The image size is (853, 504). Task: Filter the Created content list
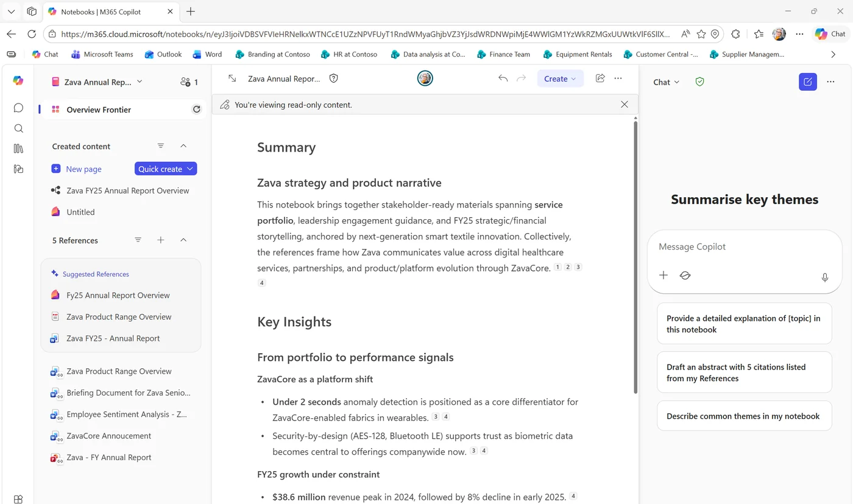point(161,146)
